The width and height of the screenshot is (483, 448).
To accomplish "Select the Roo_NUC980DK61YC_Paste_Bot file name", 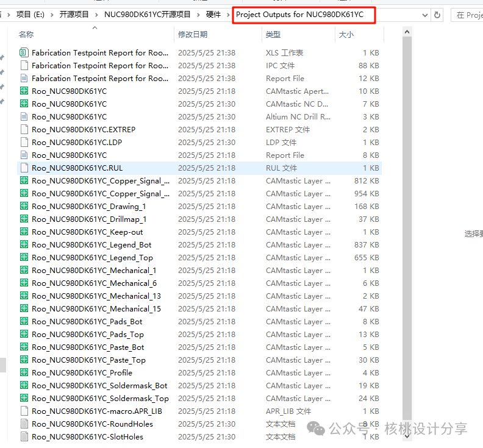I will [88, 347].
